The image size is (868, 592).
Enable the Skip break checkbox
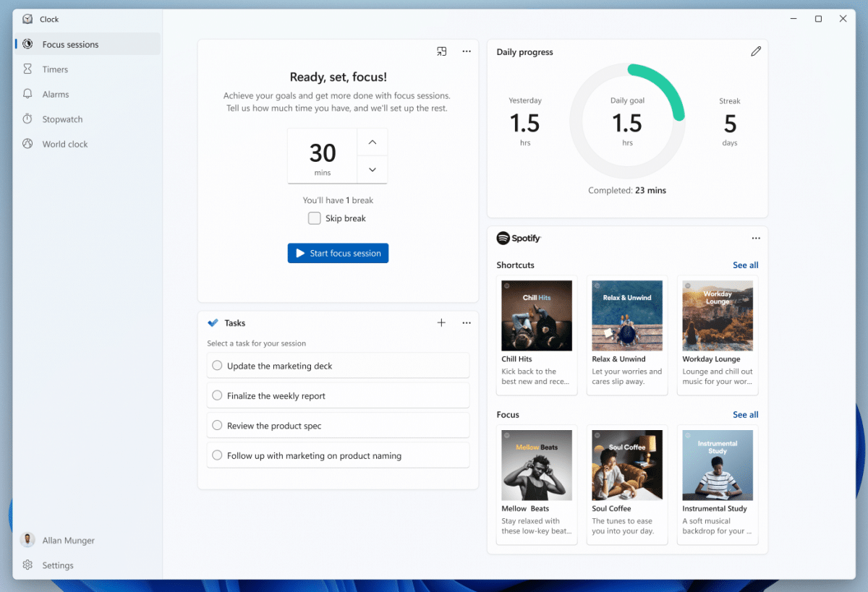point(314,218)
